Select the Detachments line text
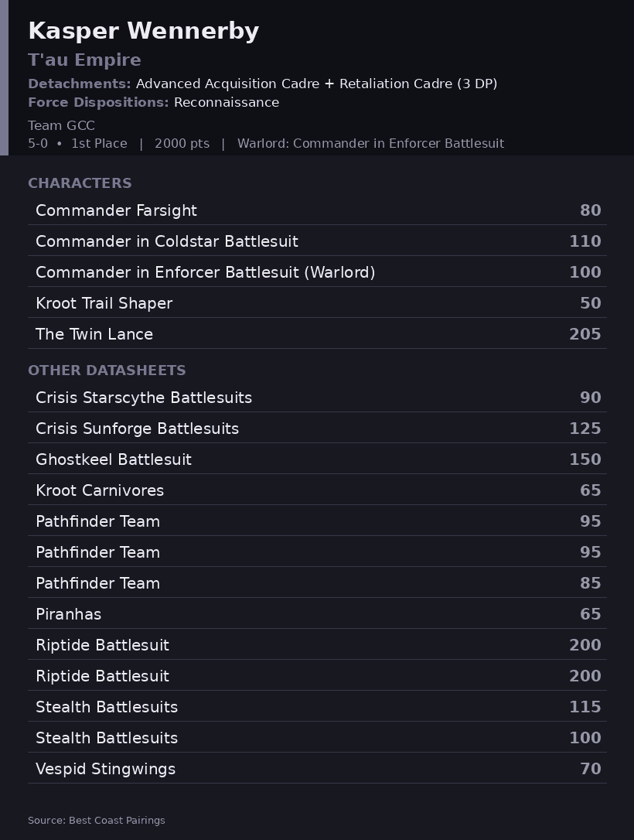Viewport: 634px width, 840px height. (x=262, y=84)
